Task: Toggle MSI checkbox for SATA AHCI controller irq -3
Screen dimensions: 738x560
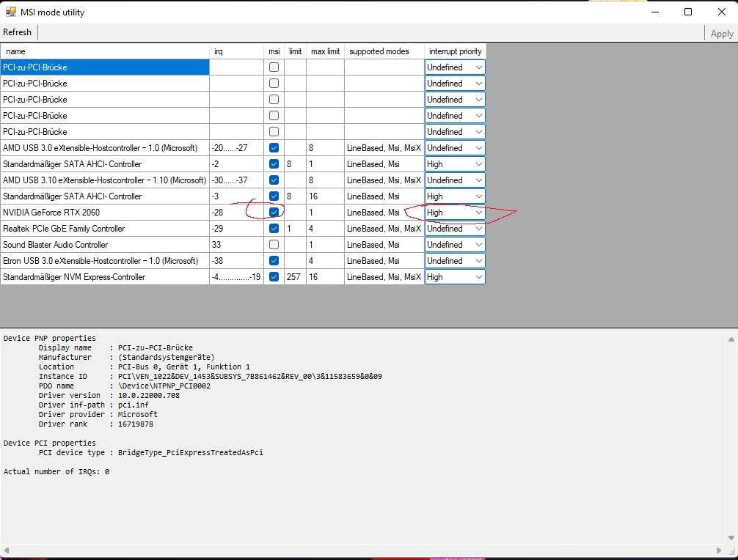Action: click(x=274, y=196)
